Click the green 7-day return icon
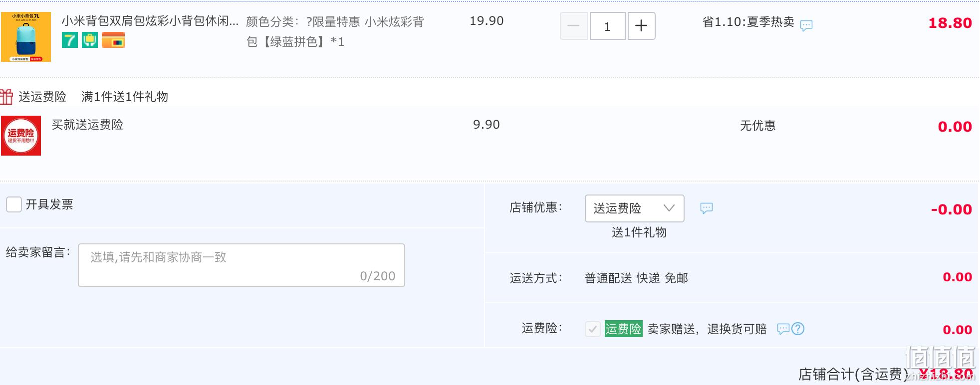 click(x=70, y=40)
